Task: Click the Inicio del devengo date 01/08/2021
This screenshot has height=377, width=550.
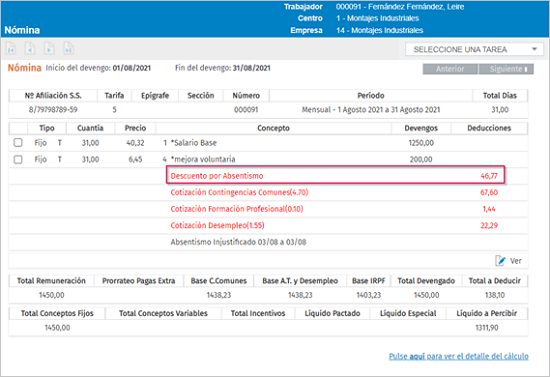Action: pyautogui.click(x=132, y=68)
